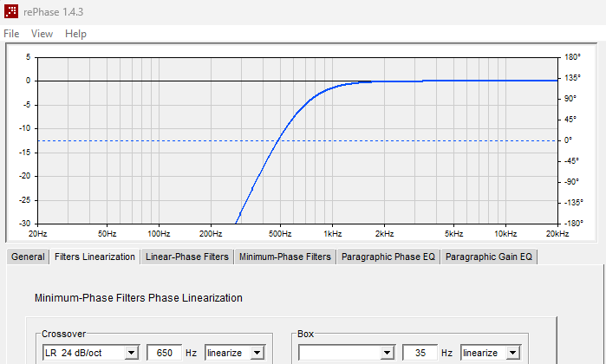Select the Filters Linearization tab
Viewport: 606px width, 364px height.
pyautogui.click(x=94, y=257)
